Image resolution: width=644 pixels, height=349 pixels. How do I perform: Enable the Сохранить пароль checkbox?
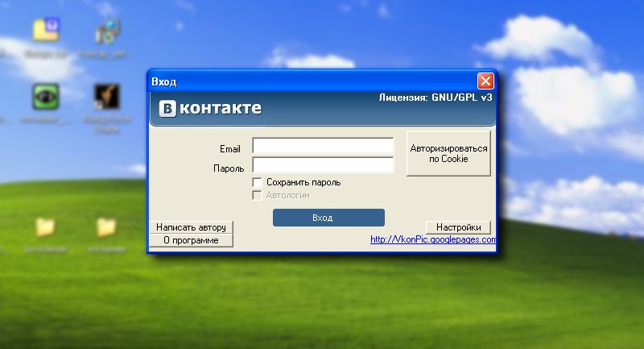257,182
